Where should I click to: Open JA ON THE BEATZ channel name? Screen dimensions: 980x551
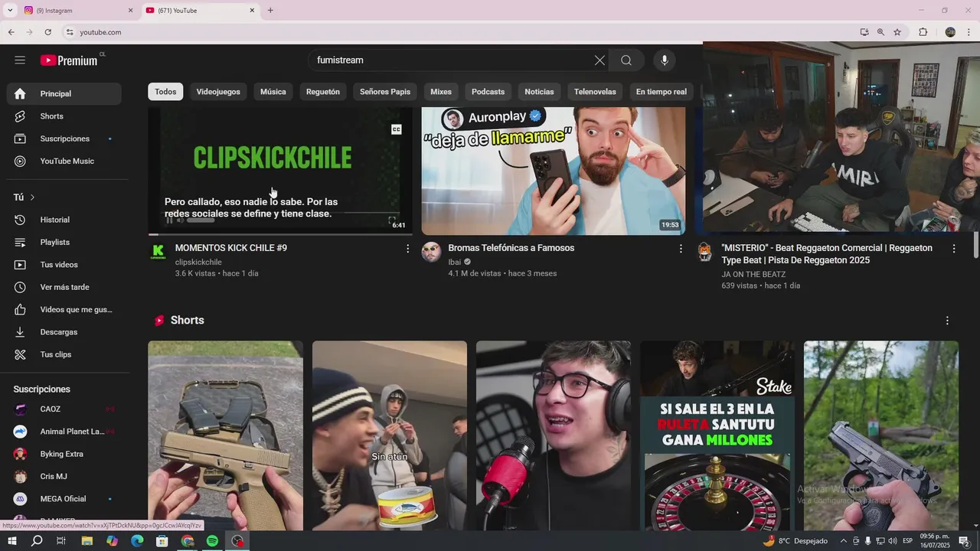click(x=753, y=274)
